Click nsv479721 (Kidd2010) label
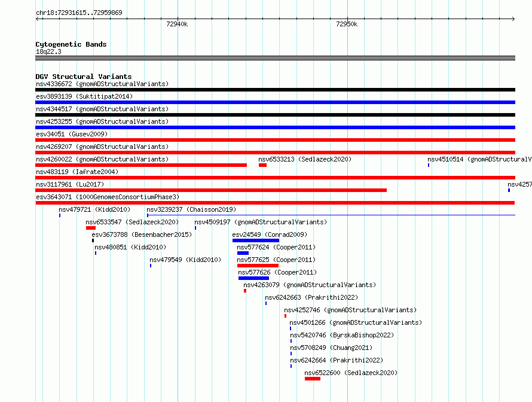Screen dimensions: 532x402 pos(94,209)
